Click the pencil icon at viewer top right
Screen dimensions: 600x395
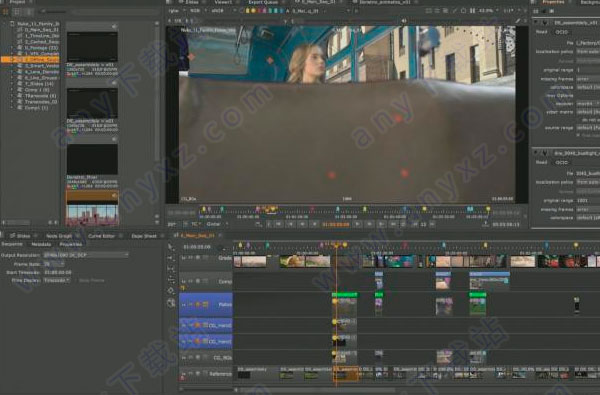(518, 21)
